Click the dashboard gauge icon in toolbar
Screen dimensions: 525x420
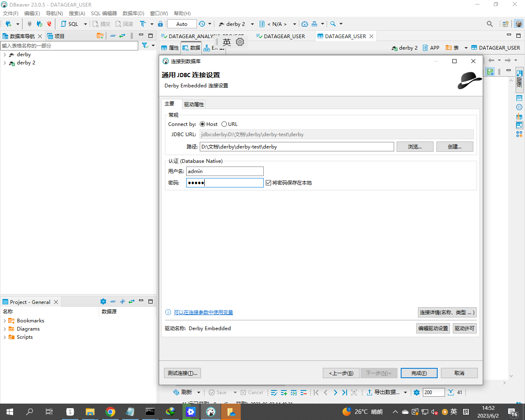pyautogui.click(x=304, y=24)
